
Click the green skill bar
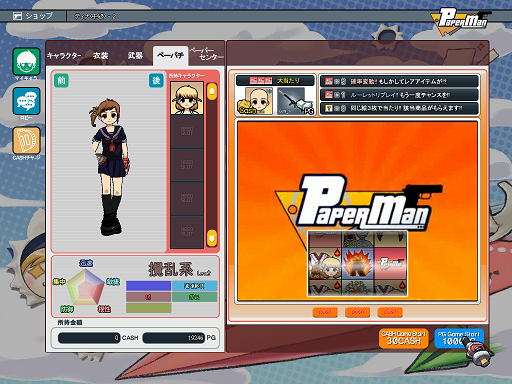[195, 297]
